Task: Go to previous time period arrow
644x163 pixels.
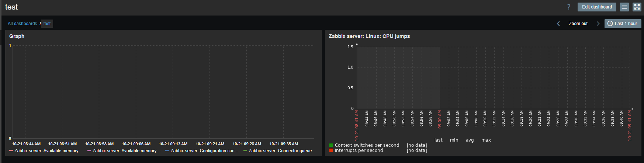Action: click(558, 24)
